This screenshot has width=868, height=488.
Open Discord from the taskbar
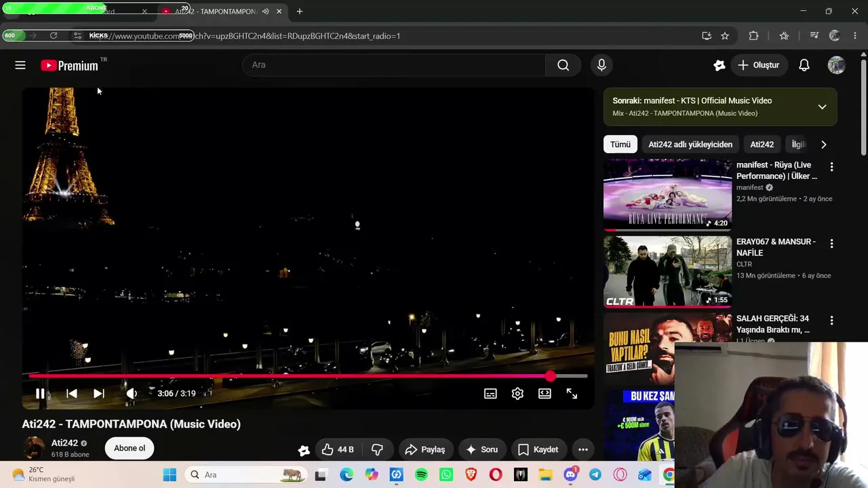click(x=570, y=474)
